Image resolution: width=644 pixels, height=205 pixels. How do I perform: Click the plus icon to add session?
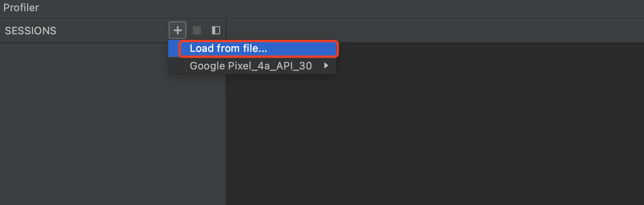click(x=177, y=30)
